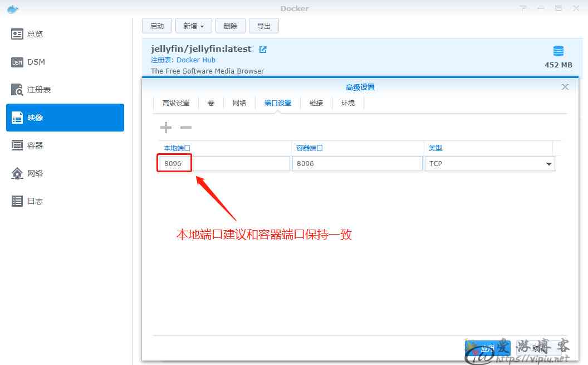The width and height of the screenshot is (588, 365).
Task: Open the 容器 container section
Action: coord(65,145)
